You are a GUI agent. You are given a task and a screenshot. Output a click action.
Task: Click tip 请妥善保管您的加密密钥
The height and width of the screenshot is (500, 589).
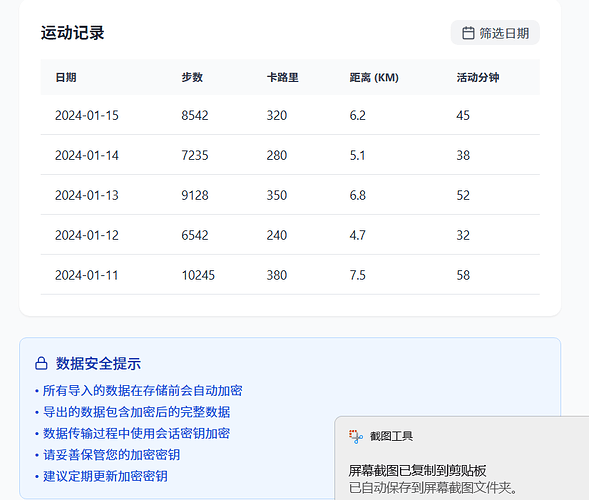[111, 455]
